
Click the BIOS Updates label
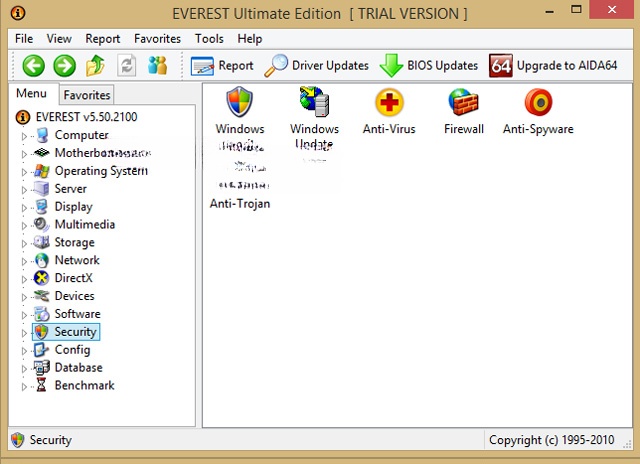click(442, 65)
